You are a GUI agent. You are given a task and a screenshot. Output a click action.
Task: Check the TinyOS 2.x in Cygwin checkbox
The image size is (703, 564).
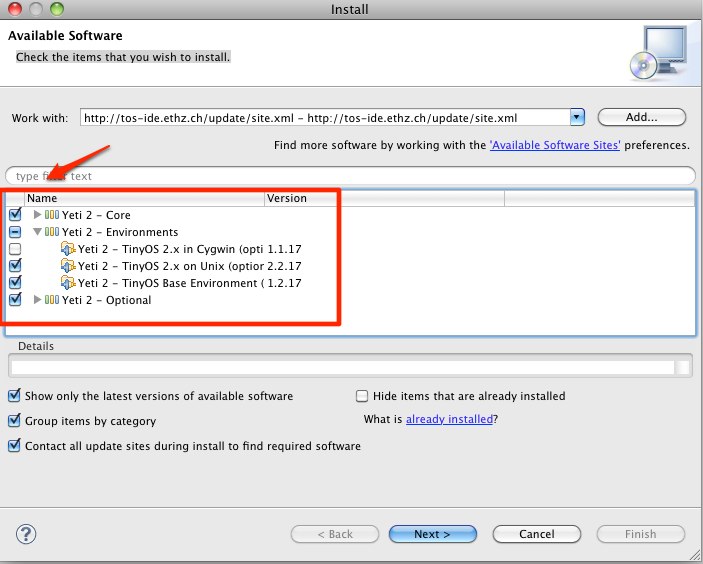[15, 249]
